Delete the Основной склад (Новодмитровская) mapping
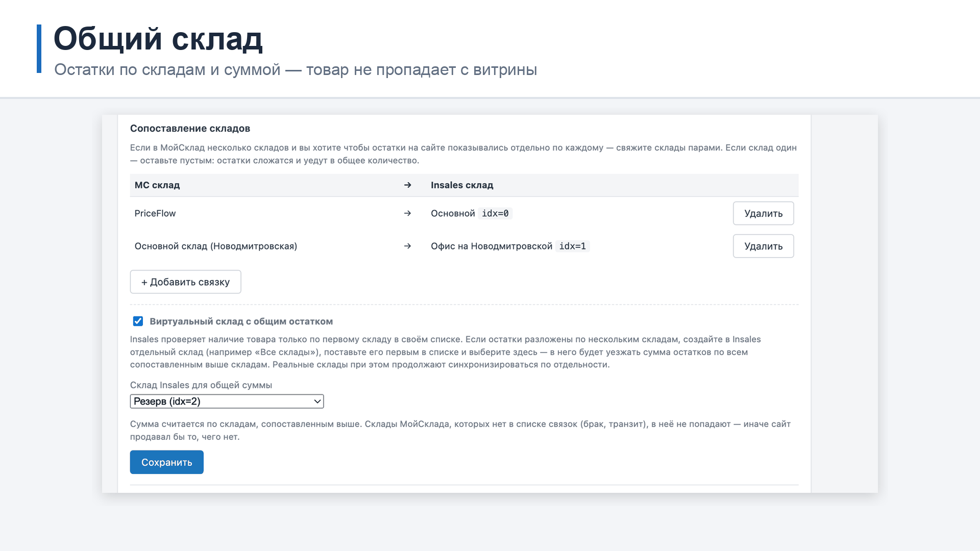This screenshot has width=980, height=551. point(763,246)
